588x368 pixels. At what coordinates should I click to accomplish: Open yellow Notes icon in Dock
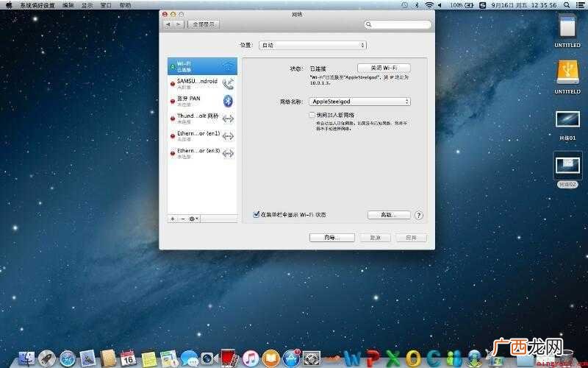pos(149,358)
